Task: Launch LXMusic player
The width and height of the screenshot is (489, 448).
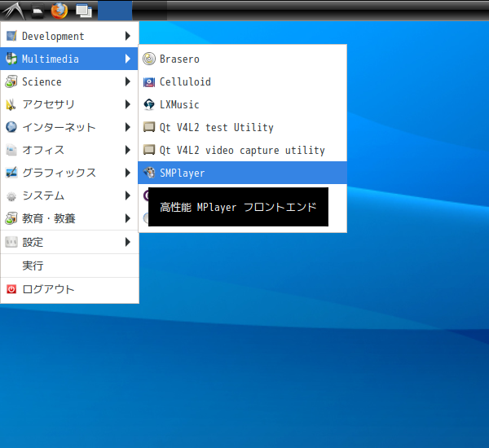Action: point(242,104)
